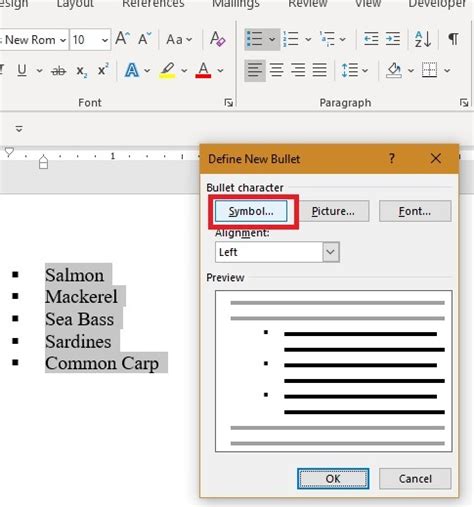Click the Increase Font Size icon

pyautogui.click(x=122, y=39)
